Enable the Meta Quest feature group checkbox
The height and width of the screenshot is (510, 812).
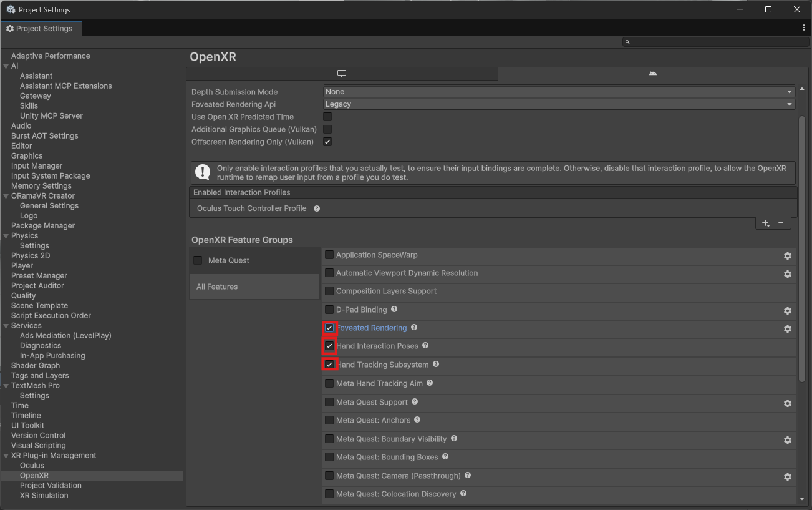tap(198, 260)
